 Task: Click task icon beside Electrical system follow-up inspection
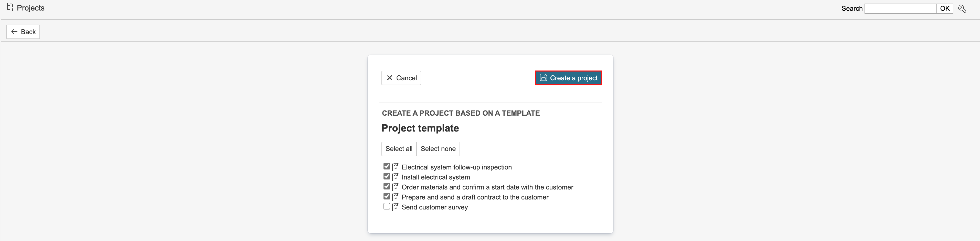(x=396, y=167)
